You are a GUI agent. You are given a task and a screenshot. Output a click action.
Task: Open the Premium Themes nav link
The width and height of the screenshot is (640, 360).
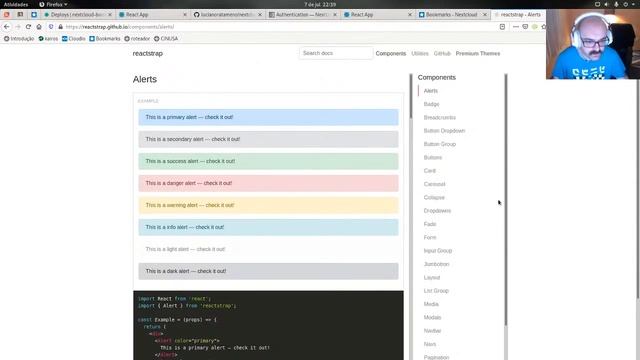[x=478, y=53]
